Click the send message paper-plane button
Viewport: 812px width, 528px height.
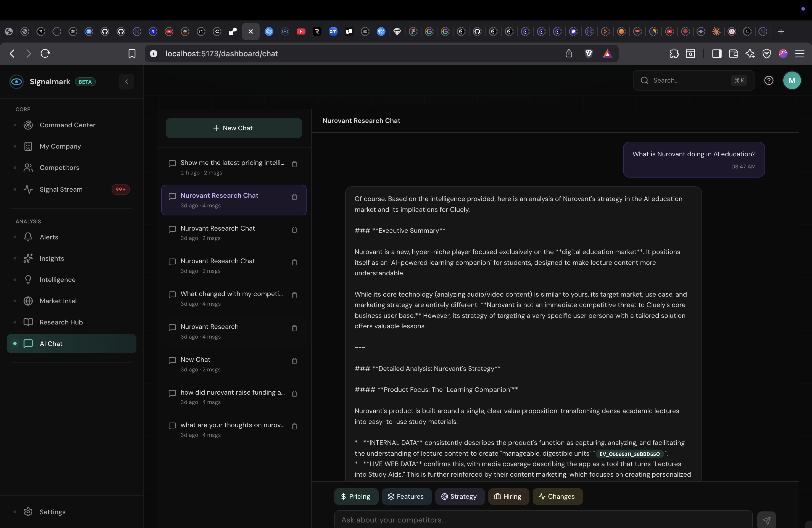pyautogui.click(x=766, y=520)
